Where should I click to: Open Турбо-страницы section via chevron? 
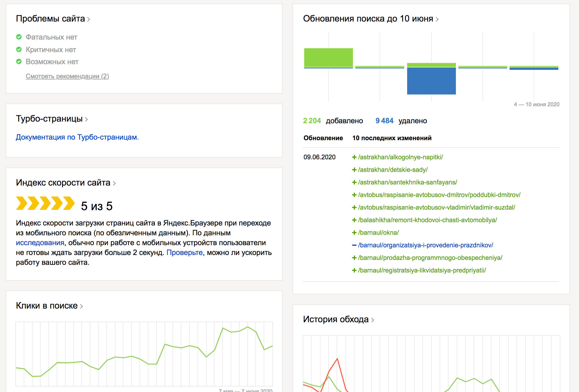86,119
